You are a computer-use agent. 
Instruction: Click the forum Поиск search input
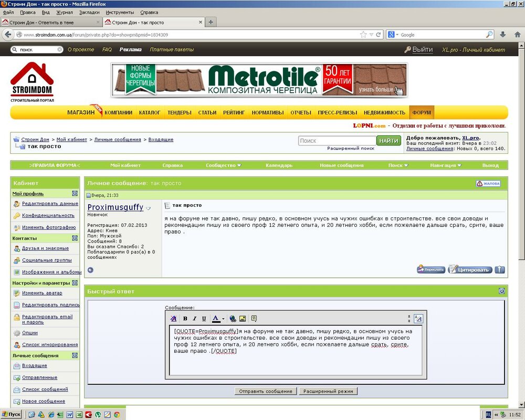(x=337, y=141)
